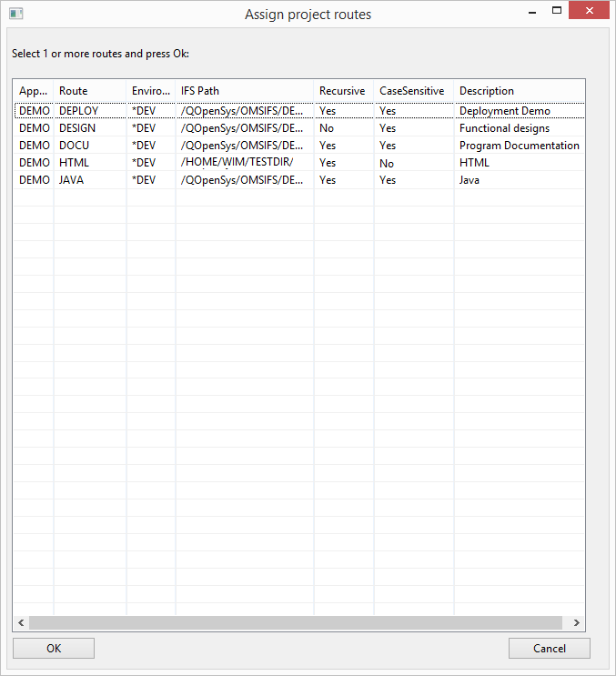Select the DEPLOY route row

[x=78, y=111]
